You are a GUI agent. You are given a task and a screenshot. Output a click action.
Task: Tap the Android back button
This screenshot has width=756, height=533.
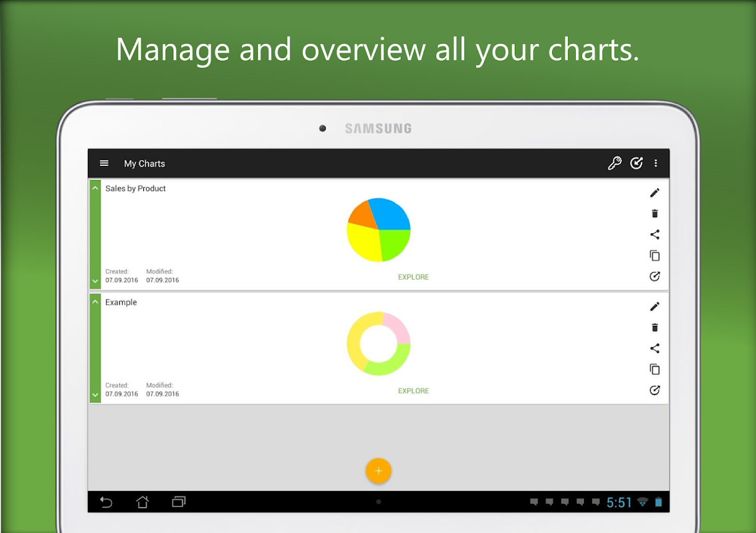(106, 502)
